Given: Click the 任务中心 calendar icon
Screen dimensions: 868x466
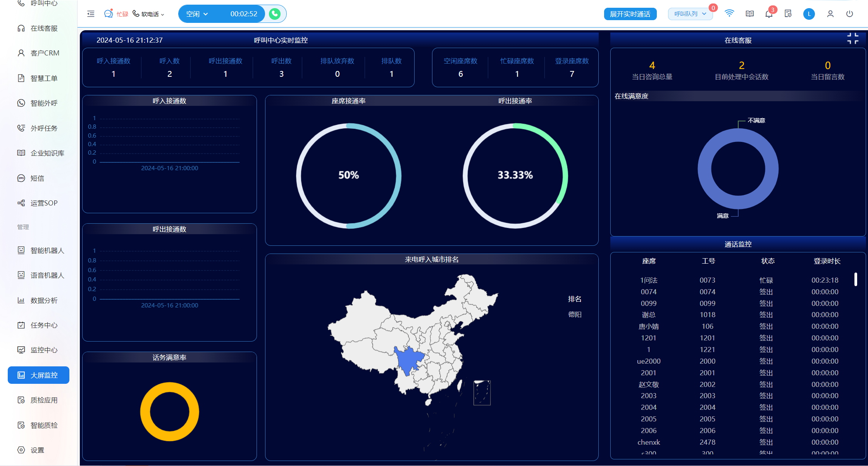Looking at the screenshot, I should [21, 325].
